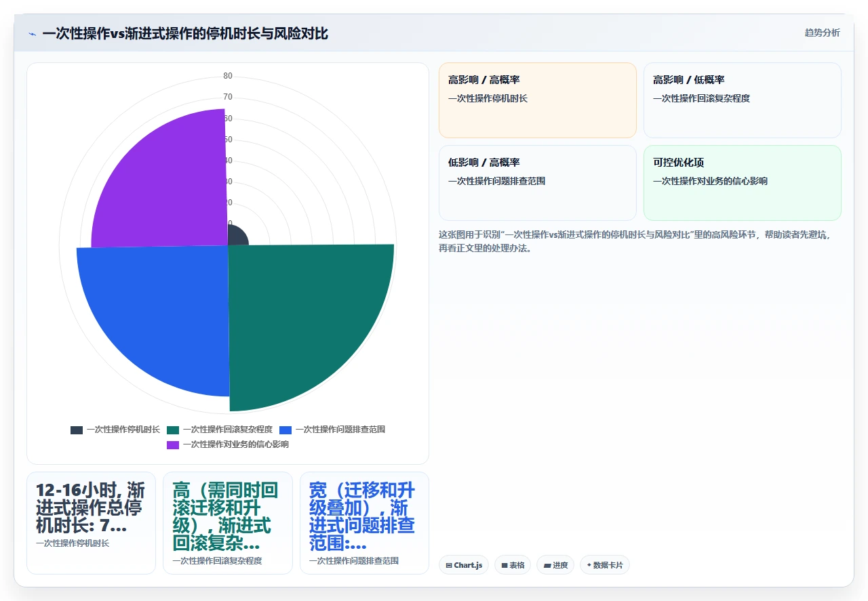Select the 进度 tag chip
The width and height of the screenshot is (868, 601).
[x=555, y=565]
